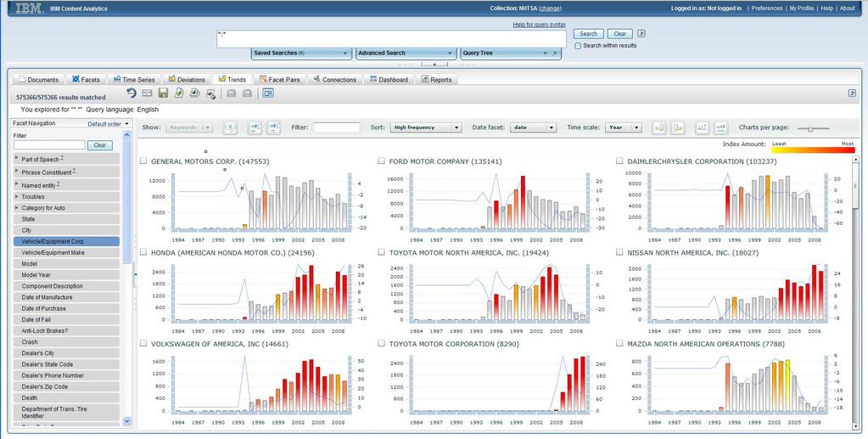Check the FORD MOTOR COMPANY chart checkbox
The image size is (868, 439).
click(382, 160)
